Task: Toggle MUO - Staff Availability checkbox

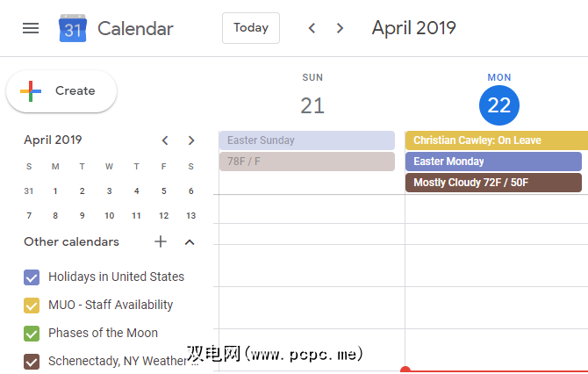Action: pyautogui.click(x=32, y=306)
